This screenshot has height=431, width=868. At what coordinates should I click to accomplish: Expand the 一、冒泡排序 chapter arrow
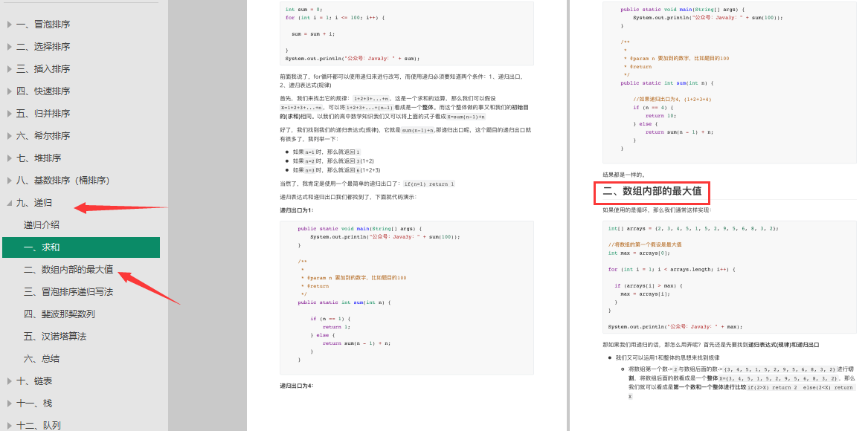click(10, 25)
